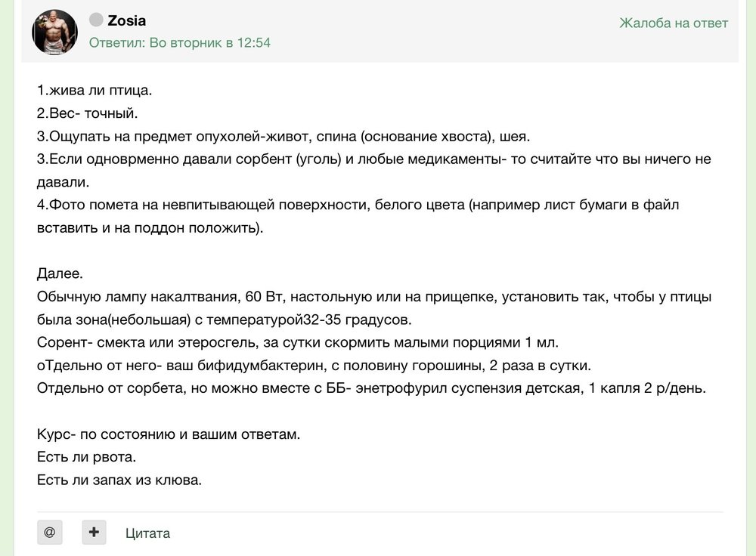
Task: Open the Zosia username profile link
Action: click(126, 20)
